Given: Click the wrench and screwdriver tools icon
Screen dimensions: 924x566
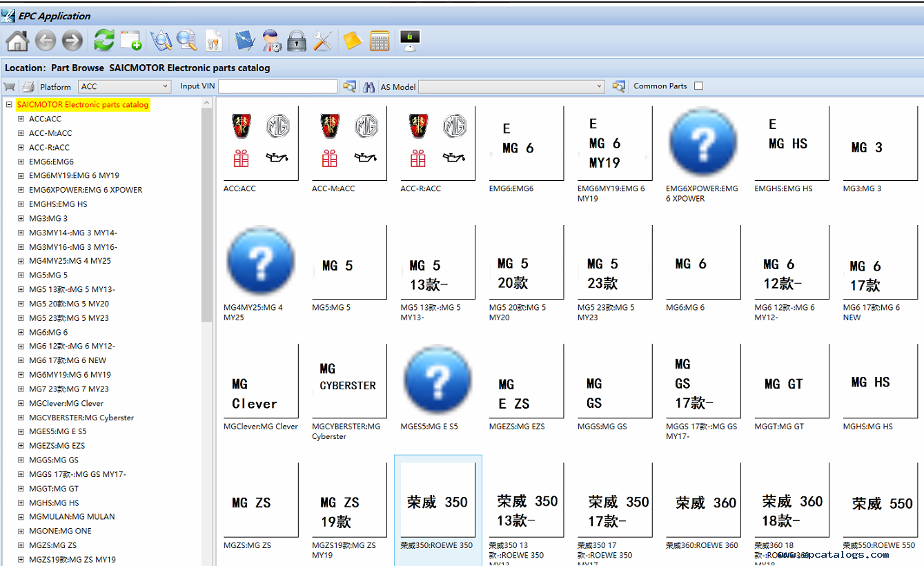Looking at the screenshot, I should (322, 41).
